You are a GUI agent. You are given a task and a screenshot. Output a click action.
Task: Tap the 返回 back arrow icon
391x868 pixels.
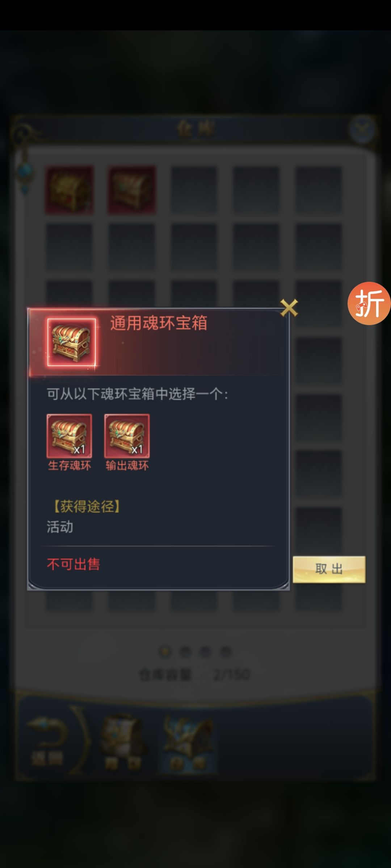pyautogui.click(x=47, y=741)
